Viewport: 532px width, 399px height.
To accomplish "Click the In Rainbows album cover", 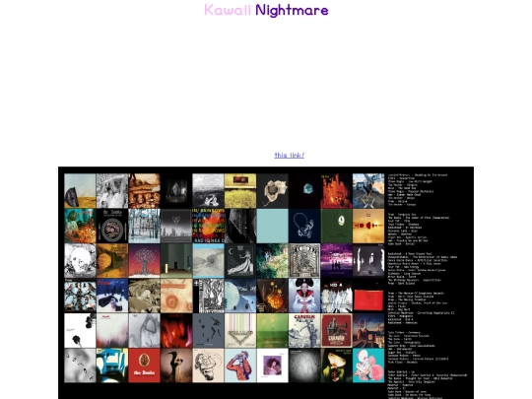I will [208, 226].
